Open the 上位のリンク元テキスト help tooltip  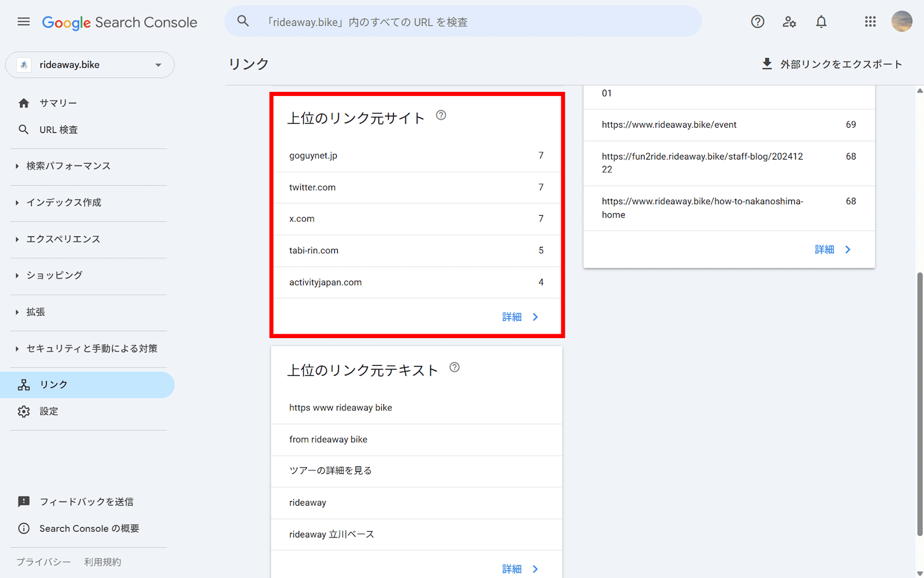[x=454, y=366]
